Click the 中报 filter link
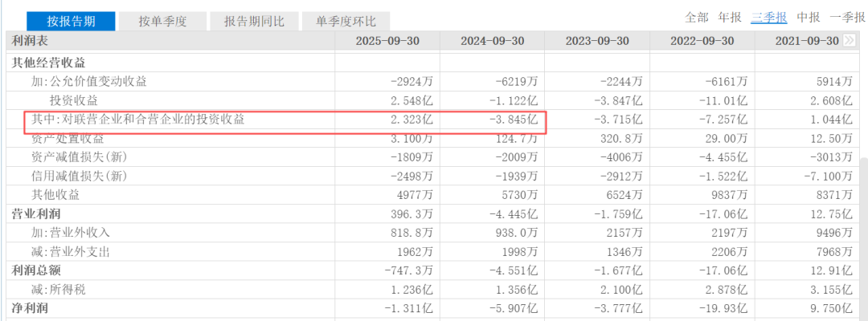 pyautogui.click(x=808, y=17)
